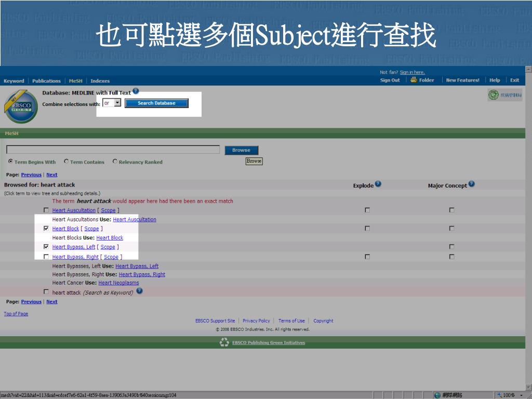
Task: Click the EBSCOhost logo icon
Action: click(x=21, y=106)
